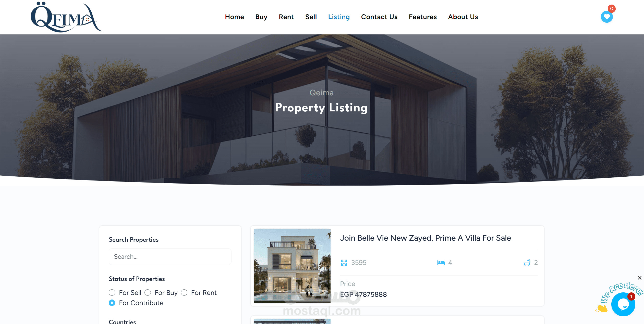The width and height of the screenshot is (644, 324).
Task: Open the Buy menu
Action: [x=261, y=17]
